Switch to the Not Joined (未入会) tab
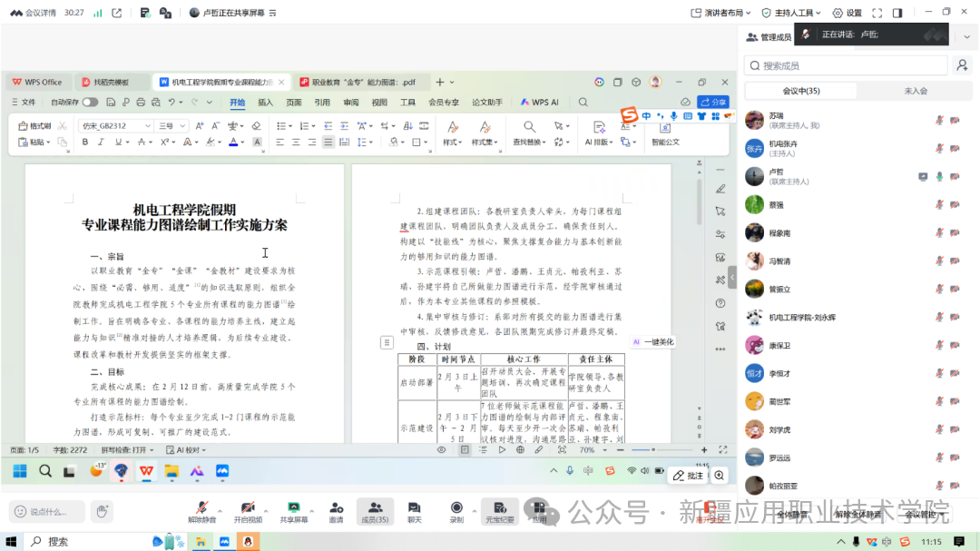Viewport: 980px width, 551px height. [x=916, y=91]
